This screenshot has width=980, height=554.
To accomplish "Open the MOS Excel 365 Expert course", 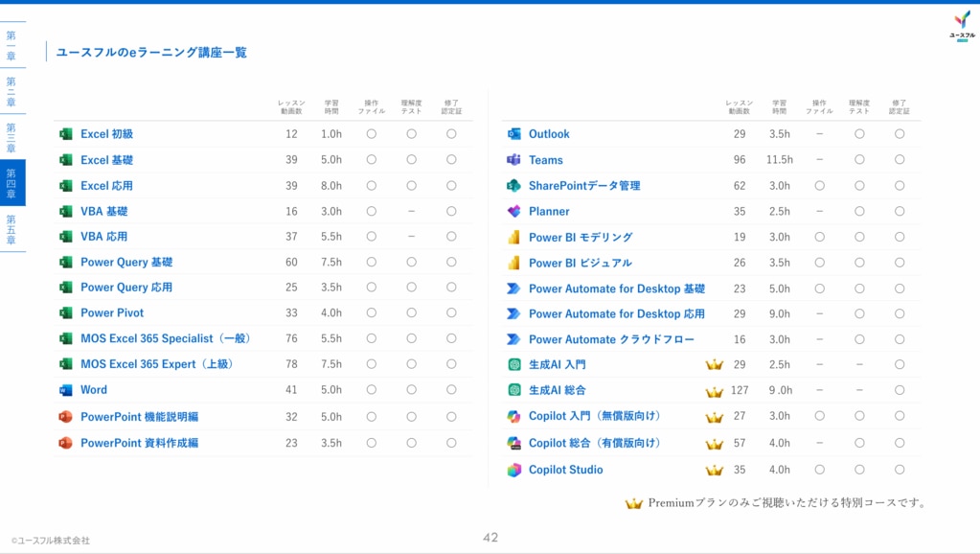I will (157, 364).
